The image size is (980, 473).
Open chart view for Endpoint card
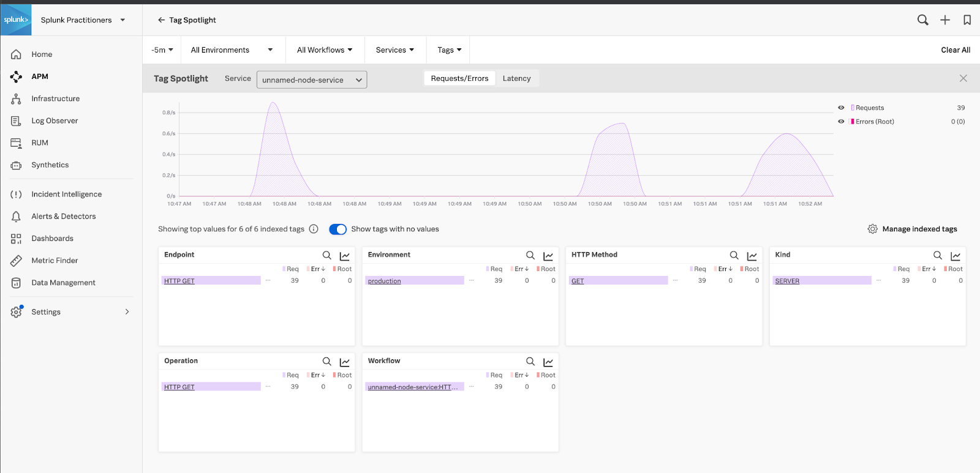(345, 256)
